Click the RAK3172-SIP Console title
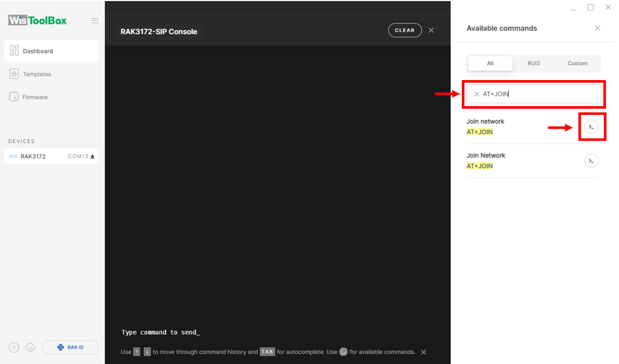The width and height of the screenshot is (619, 364). tap(159, 31)
